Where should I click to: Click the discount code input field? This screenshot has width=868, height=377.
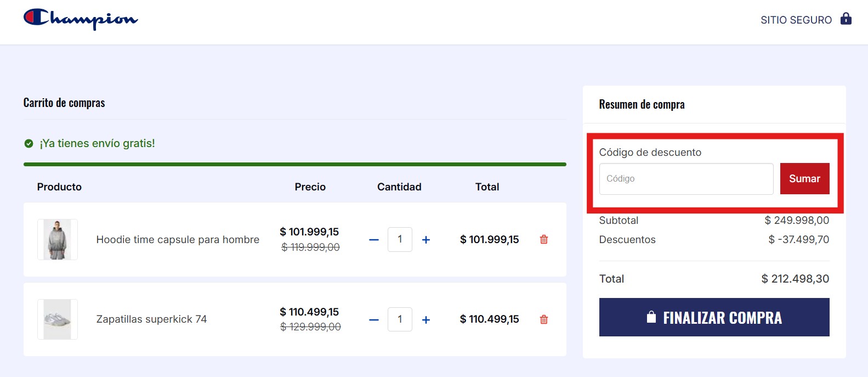(686, 179)
